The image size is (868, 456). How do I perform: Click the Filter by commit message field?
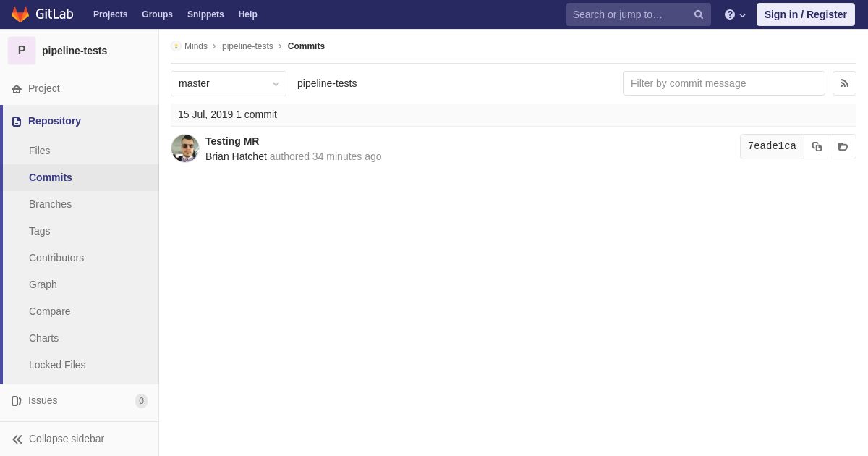point(724,83)
